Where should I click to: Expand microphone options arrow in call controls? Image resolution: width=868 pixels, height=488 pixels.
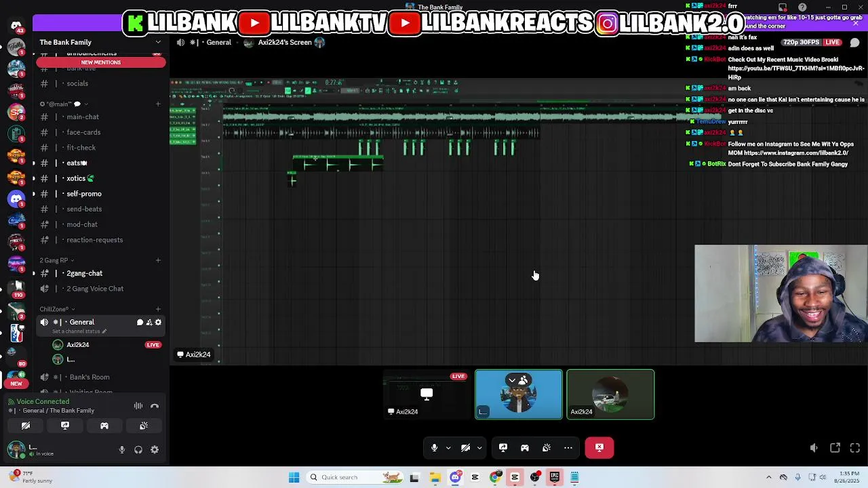tap(448, 447)
